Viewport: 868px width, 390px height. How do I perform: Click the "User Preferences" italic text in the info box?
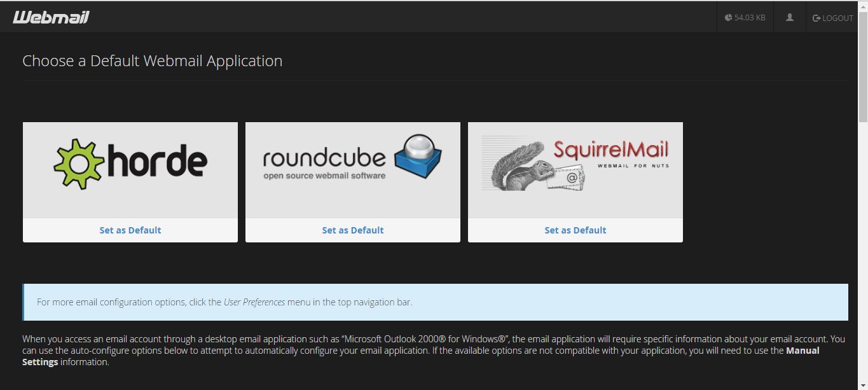pyautogui.click(x=254, y=302)
